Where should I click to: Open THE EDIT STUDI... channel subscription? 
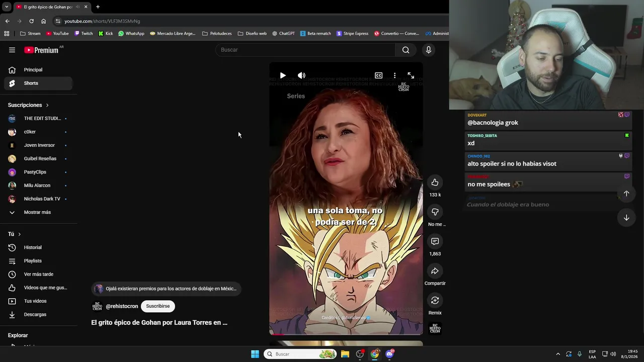point(38,119)
